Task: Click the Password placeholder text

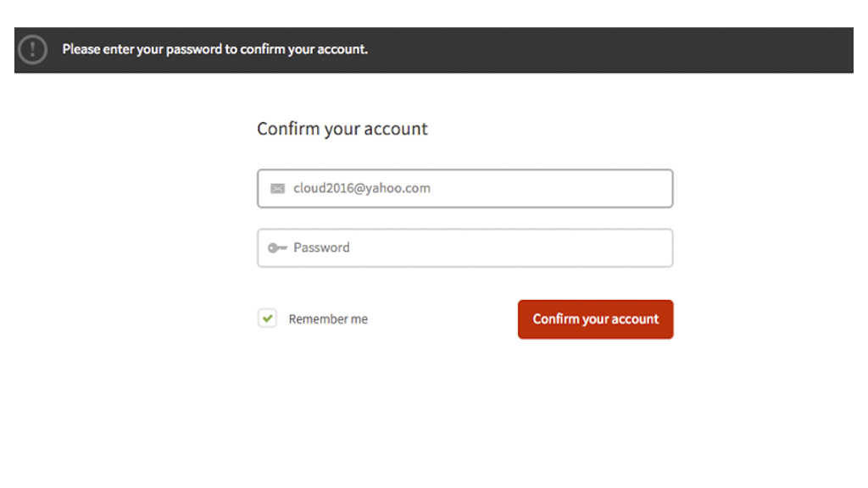Action: (321, 248)
